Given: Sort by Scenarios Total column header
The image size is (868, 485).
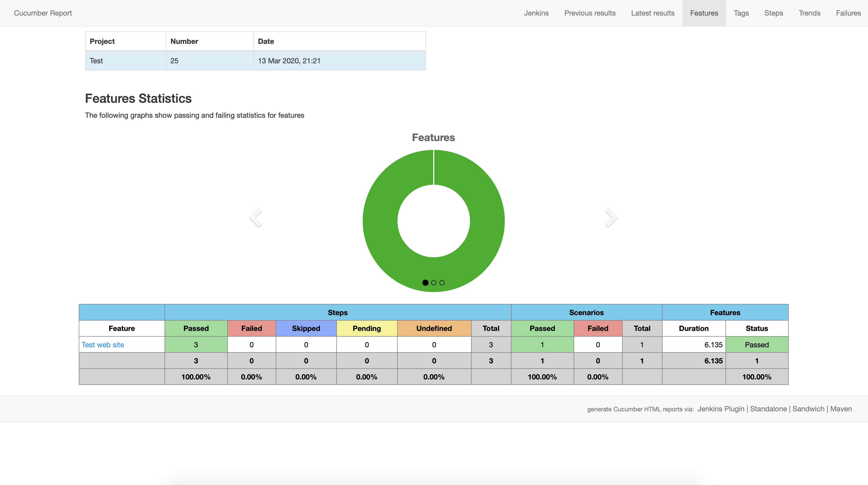Looking at the screenshot, I should coord(642,329).
